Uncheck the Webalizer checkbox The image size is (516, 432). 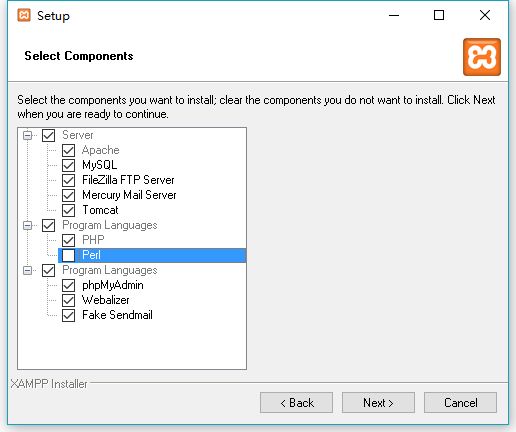pos(68,300)
